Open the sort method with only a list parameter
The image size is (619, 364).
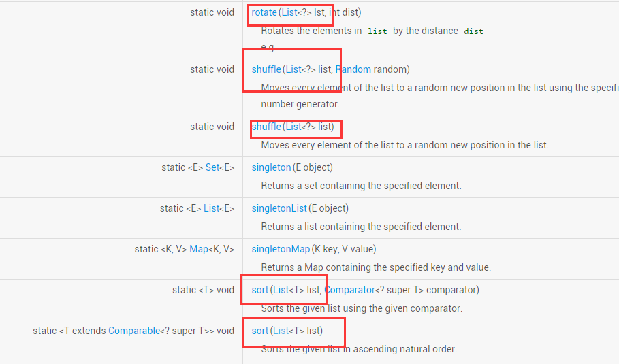pos(260,331)
